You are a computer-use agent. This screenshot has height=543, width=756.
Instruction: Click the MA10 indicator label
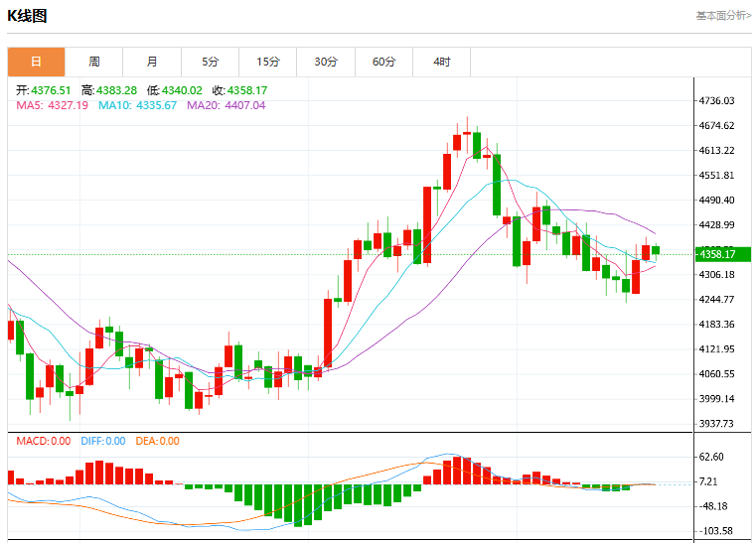pyautogui.click(x=137, y=105)
